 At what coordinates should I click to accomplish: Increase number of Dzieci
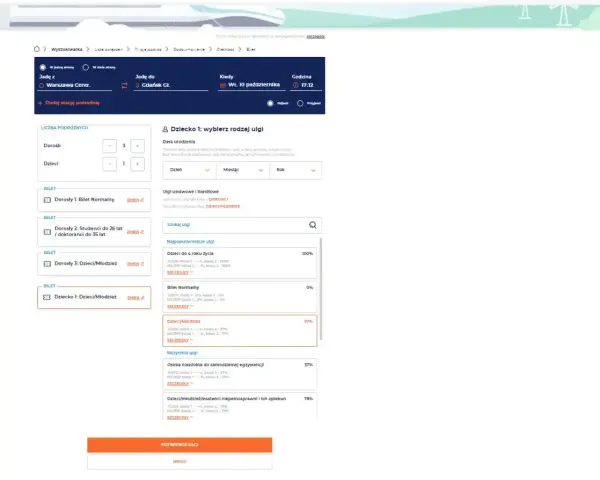(137, 164)
